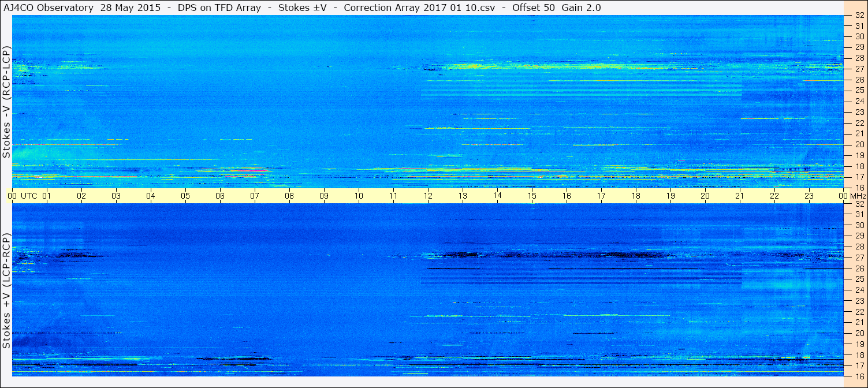The height and width of the screenshot is (388, 868).
Task: Click the 23 frequency label in the -V panel
Action: tap(859, 112)
